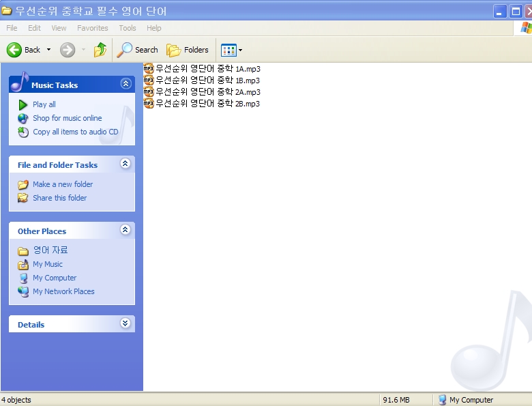
Task: Open the Back history dropdown arrow
Action: (x=49, y=50)
